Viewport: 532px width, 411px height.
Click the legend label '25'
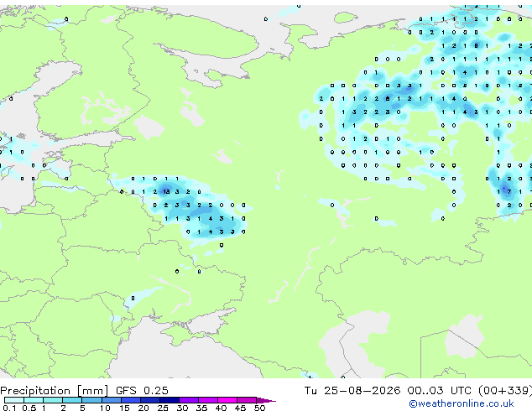click(163, 408)
